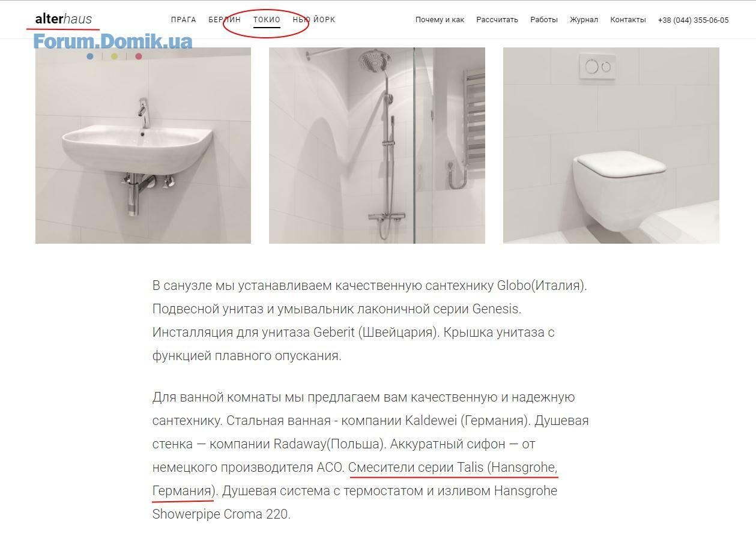Open the Журнал page
Viewport: 756px width, 536px height.
[x=584, y=20]
